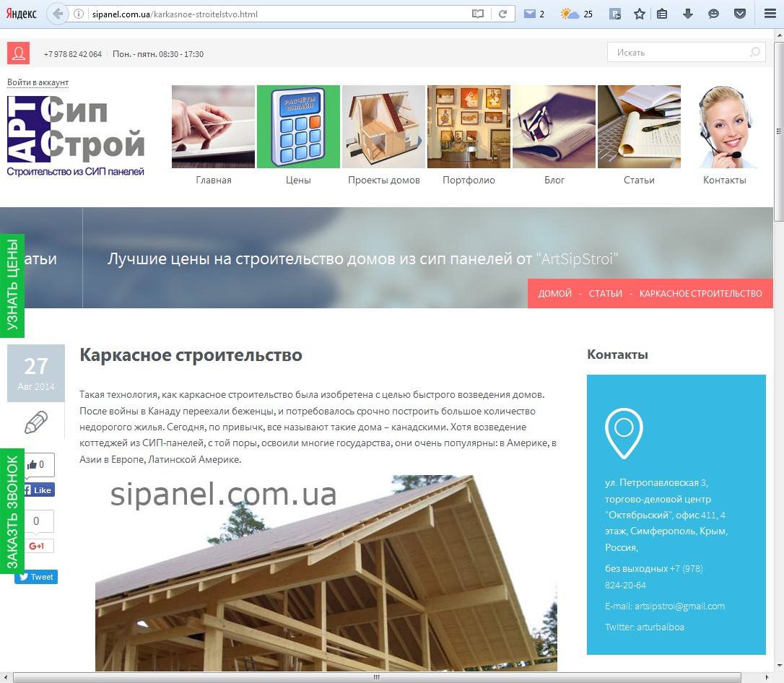Open the downloads arrow icon
The width and height of the screenshot is (784, 683).
[688, 14]
